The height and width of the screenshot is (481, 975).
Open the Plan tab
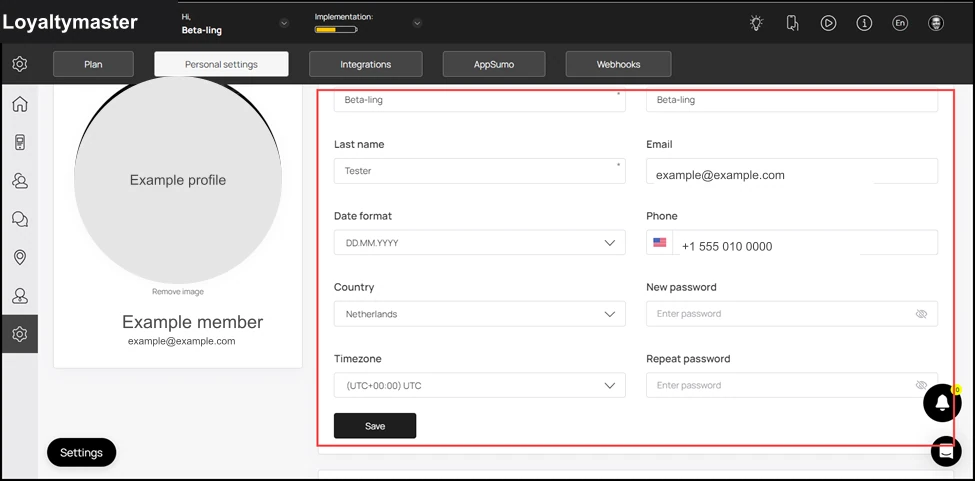tap(93, 64)
